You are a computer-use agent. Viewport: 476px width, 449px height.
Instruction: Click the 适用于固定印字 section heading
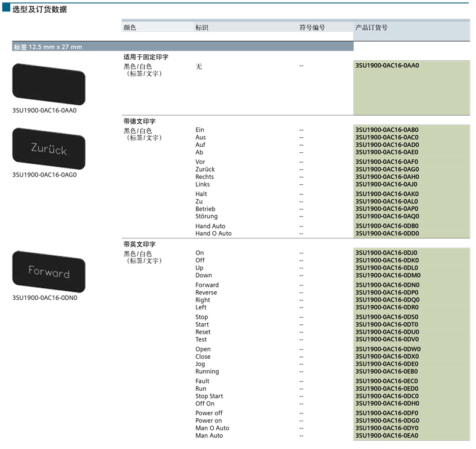146,57
